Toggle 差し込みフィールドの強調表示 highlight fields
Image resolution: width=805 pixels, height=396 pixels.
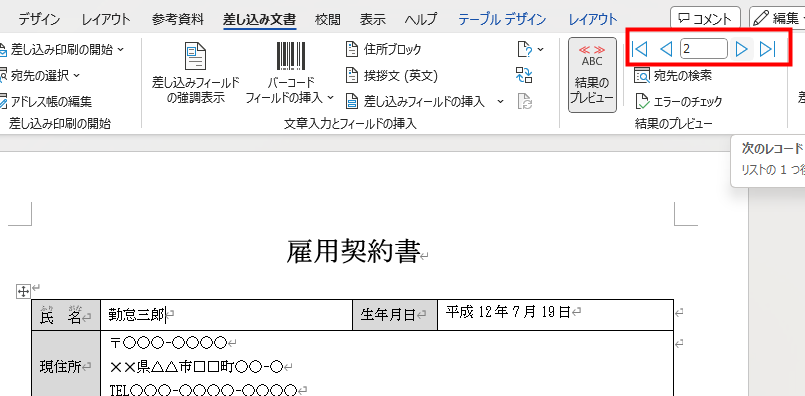196,72
